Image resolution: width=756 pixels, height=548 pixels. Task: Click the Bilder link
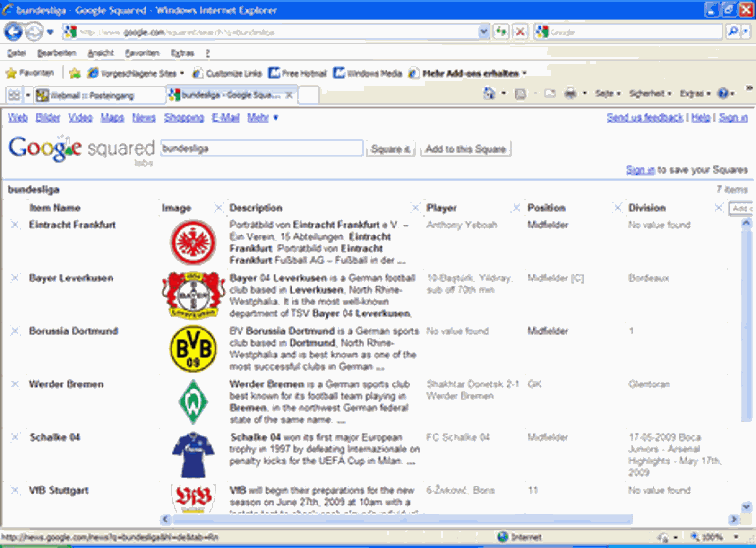tap(48, 118)
